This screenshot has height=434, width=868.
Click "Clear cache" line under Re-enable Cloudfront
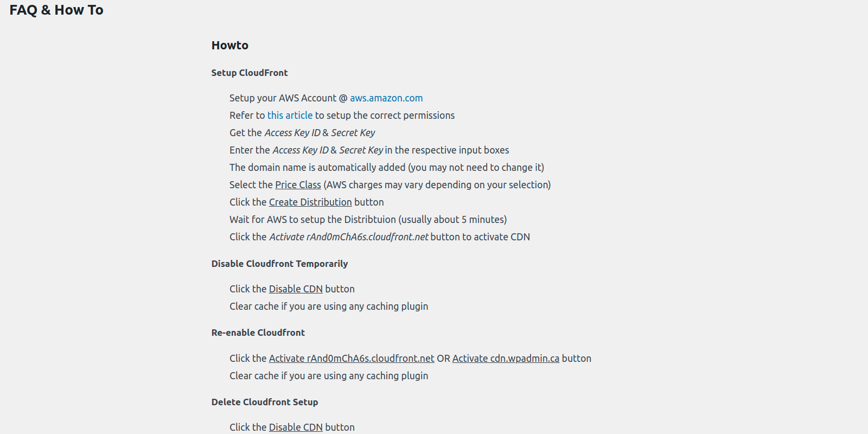click(x=329, y=376)
